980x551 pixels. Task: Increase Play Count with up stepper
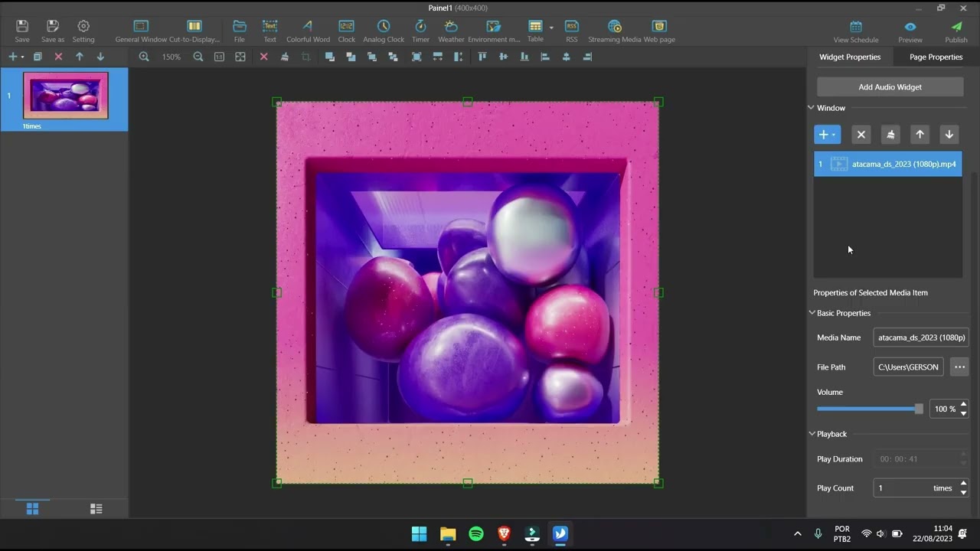pyautogui.click(x=963, y=484)
